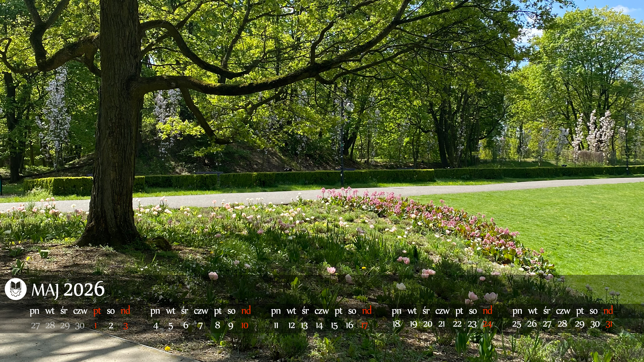Viewport: 644px width, 362px height.
Task: Select date 15 in third week
Action: pos(334,325)
